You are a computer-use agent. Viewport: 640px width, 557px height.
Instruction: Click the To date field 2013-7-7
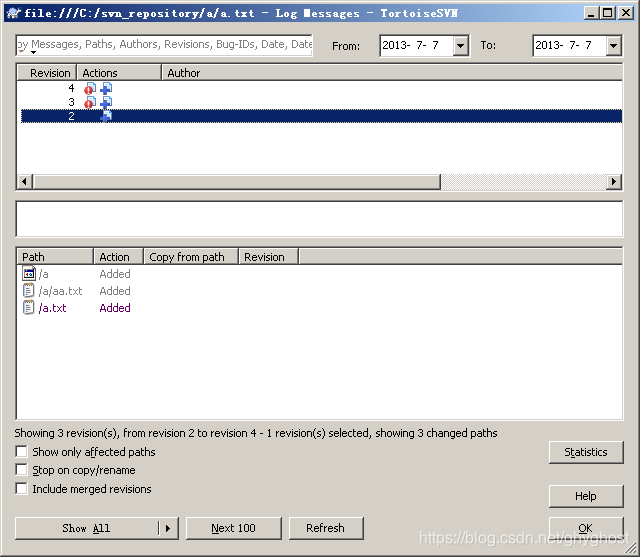[569, 45]
